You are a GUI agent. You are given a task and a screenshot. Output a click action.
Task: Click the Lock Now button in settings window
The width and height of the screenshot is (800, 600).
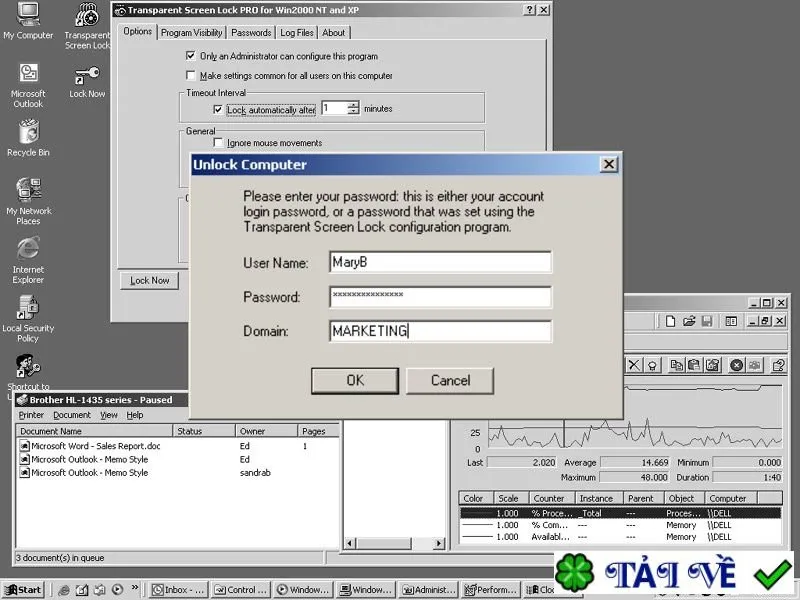coord(149,281)
